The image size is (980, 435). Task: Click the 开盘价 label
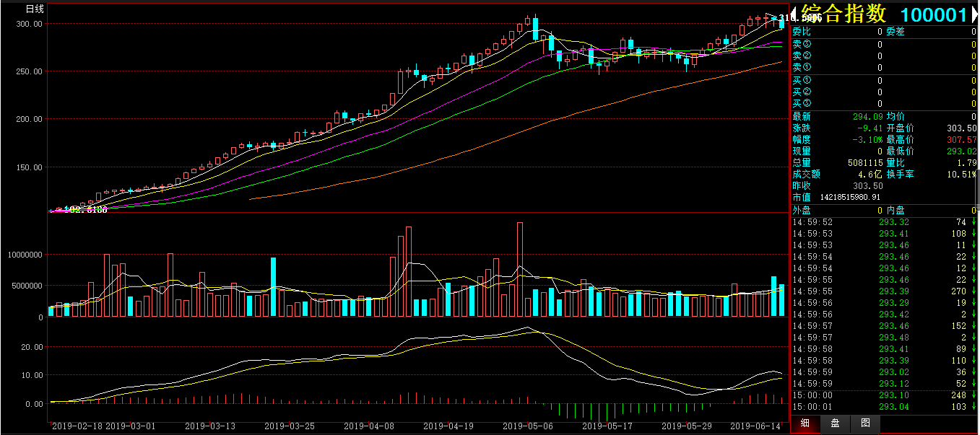[901, 128]
